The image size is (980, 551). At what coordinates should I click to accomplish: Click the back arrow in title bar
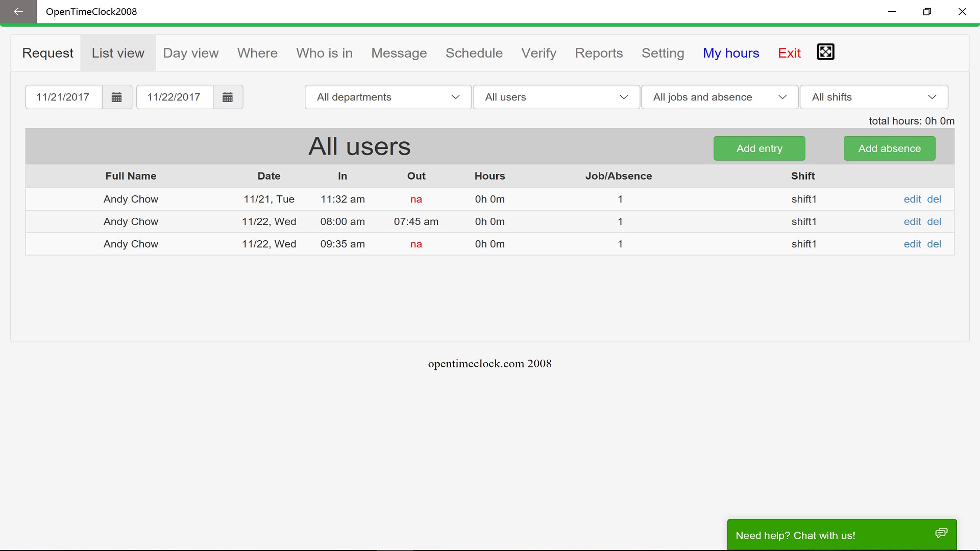coord(18,11)
